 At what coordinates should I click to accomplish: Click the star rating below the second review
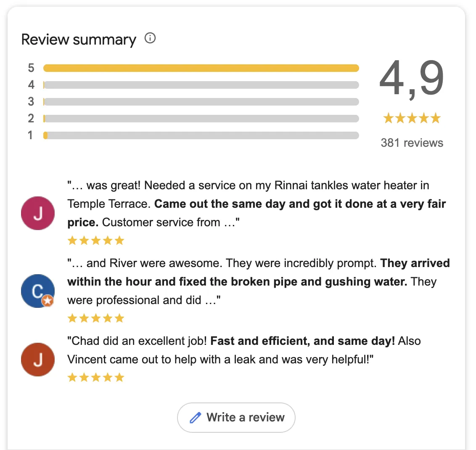click(95, 318)
